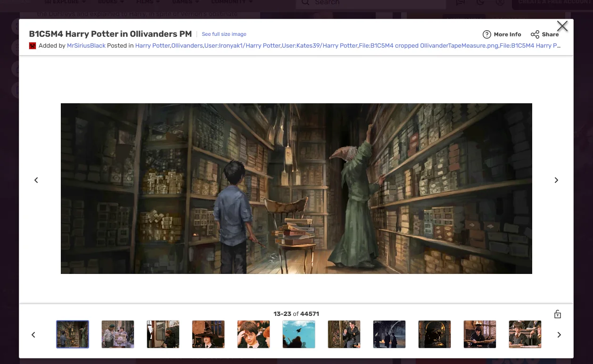Open the User:Ironyak1/Harry Potter link
The width and height of the screenshot is (593, 364).
pyautogui.click(x=242, y=46)
